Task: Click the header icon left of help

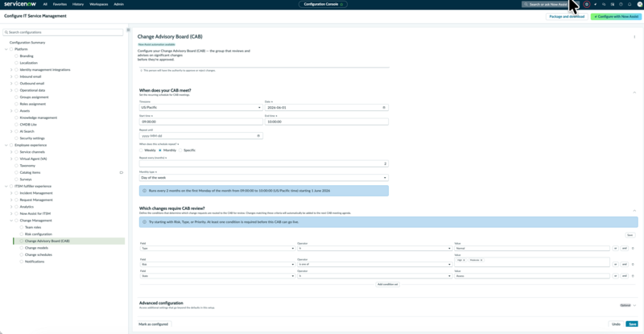Action: point(613,4)
